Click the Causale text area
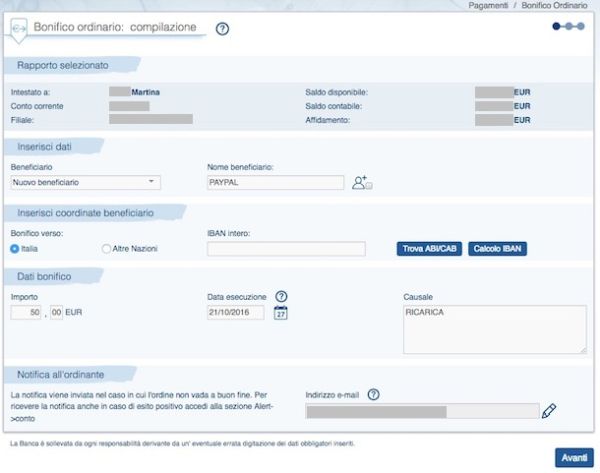600x473 pixels. [494, 329]
